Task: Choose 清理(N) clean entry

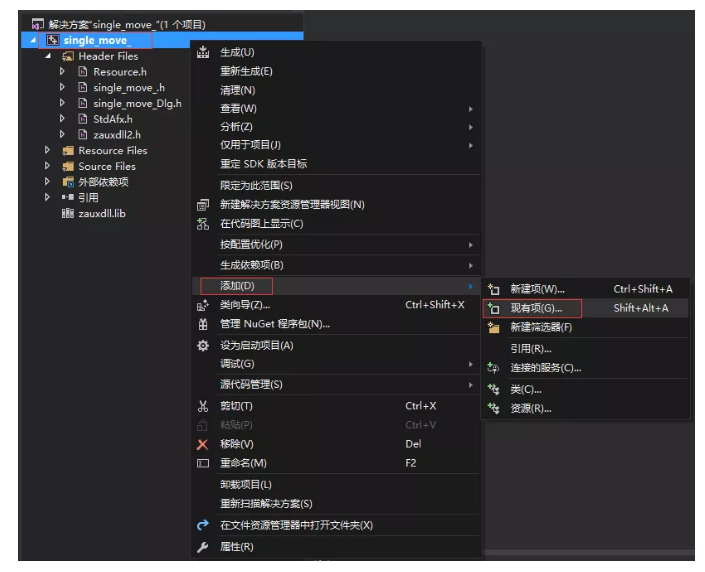Action: [336, 90]
